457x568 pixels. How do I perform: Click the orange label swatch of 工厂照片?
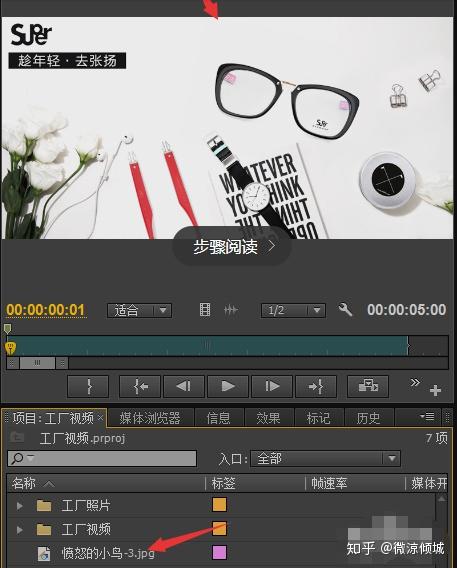(219, 504)
